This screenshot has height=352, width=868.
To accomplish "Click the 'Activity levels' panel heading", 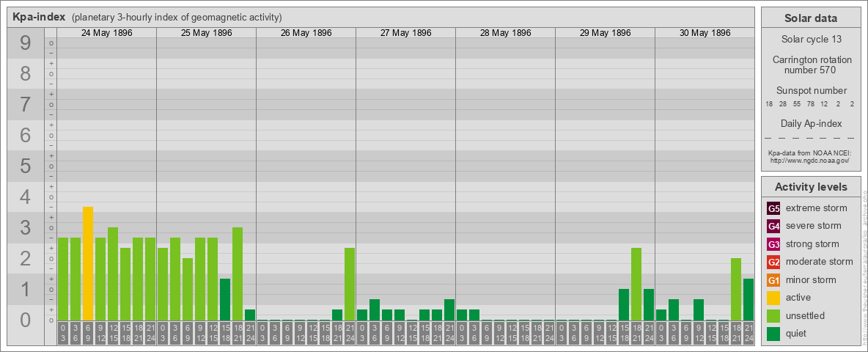I will (810, 187).
